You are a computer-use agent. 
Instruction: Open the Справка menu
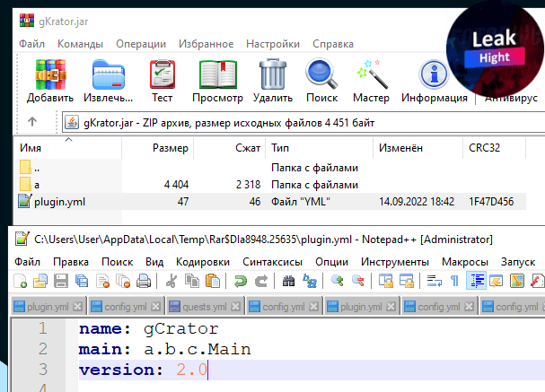333,44
